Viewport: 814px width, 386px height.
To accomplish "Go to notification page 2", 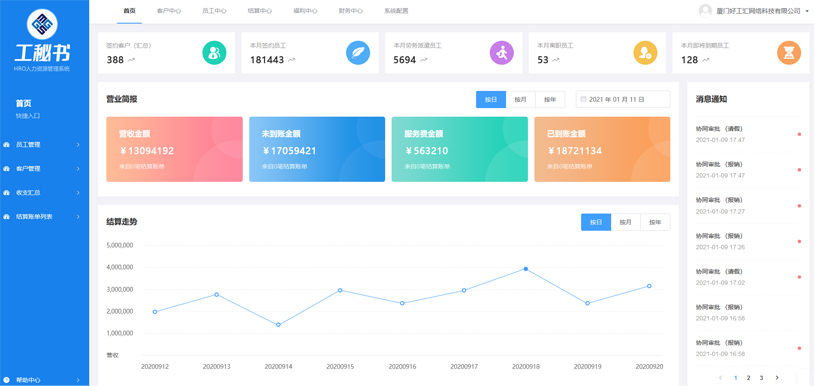I will 748,378.
